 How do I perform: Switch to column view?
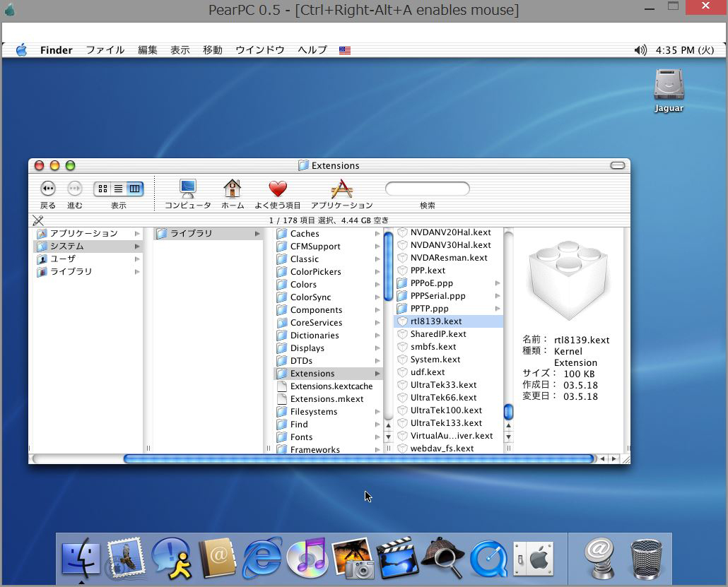(134, 189)
